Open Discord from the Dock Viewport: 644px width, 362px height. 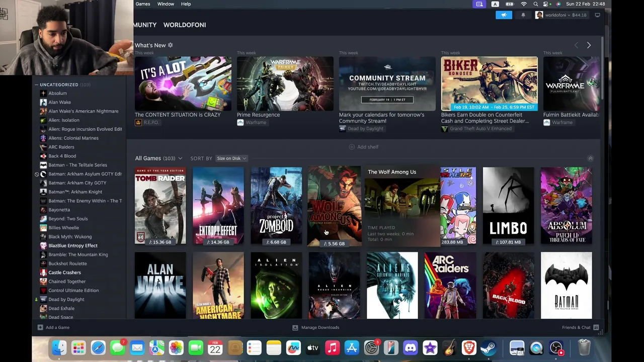point(411,348)
